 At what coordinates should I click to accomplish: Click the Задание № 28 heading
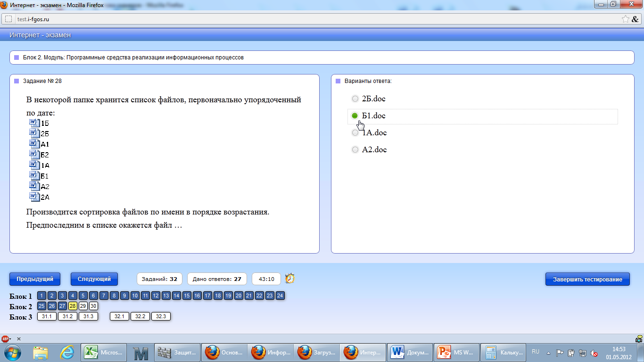[42, 81]
